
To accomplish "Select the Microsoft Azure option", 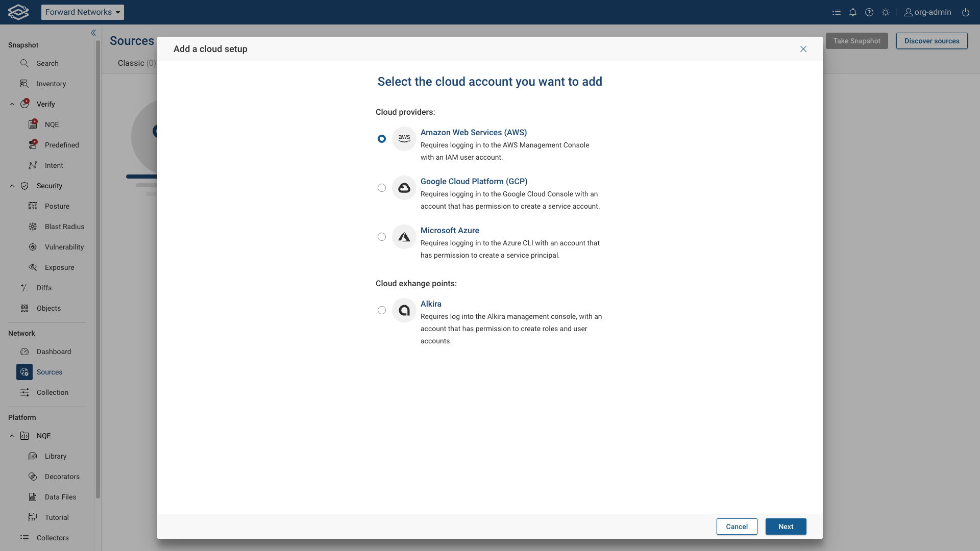I will (381, 237).
